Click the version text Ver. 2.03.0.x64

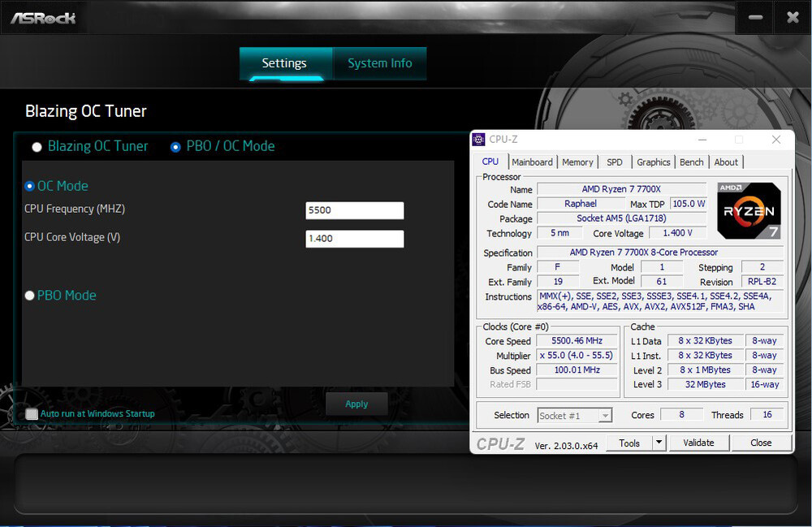[566, 445]
